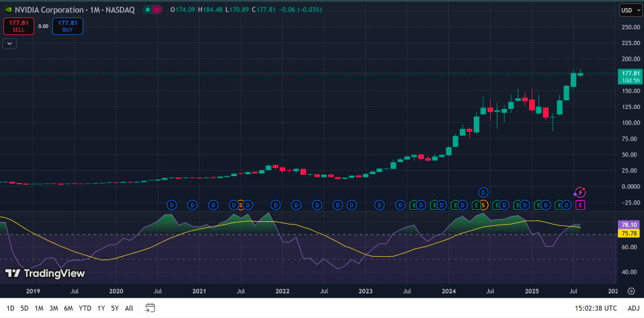
Task: Click the 2021 time axis label
Action: tap(199, 291)
